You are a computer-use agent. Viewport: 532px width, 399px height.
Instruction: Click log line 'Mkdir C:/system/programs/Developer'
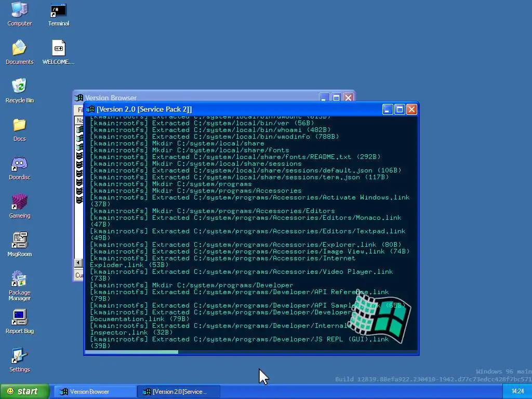(191, 285)
